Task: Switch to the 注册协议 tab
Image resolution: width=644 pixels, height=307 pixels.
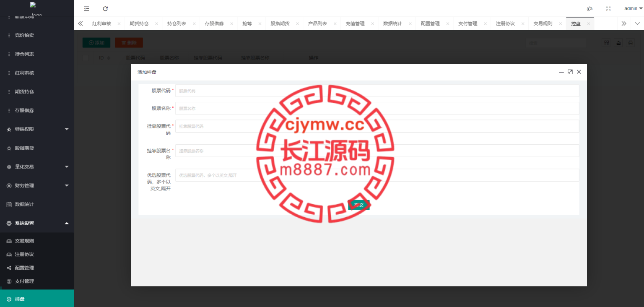Action: point(505,23)
